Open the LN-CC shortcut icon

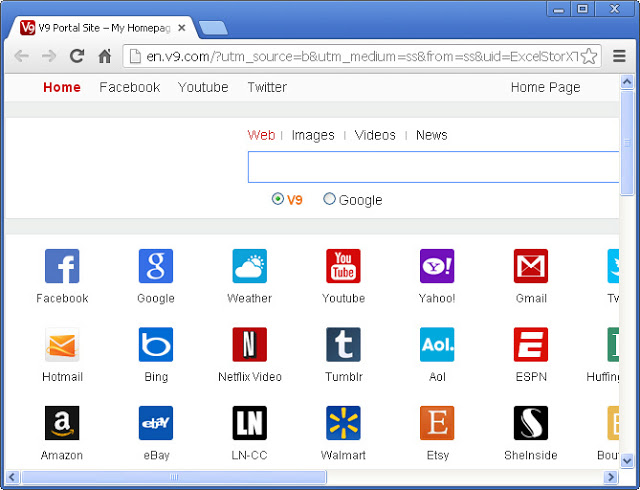coord(249,423)
